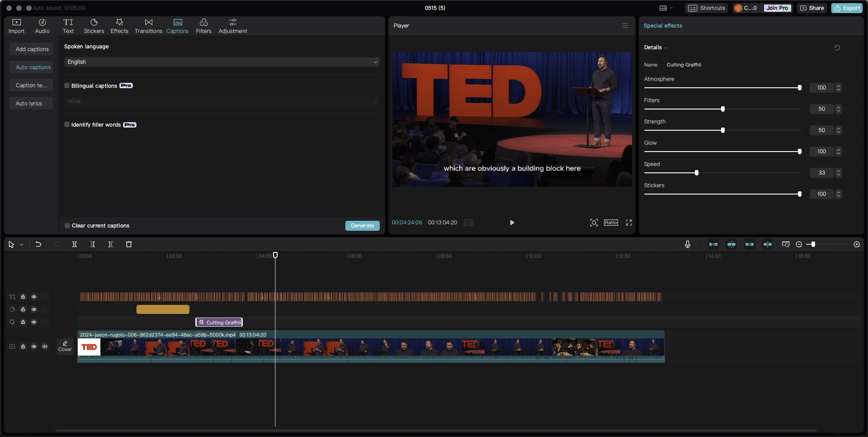This screenshot has height=437, width=868.
Task: Toggle preview axis
Action: click(768, 244)
